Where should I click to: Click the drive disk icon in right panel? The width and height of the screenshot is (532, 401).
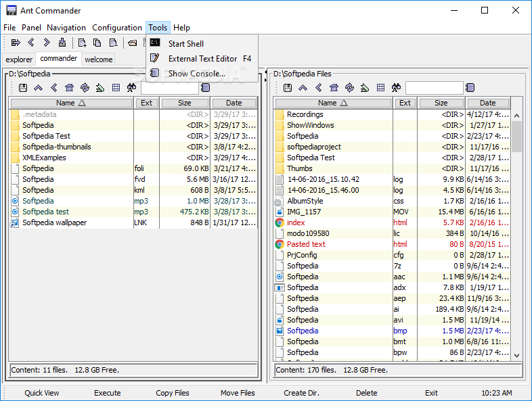tap(288, 88)
